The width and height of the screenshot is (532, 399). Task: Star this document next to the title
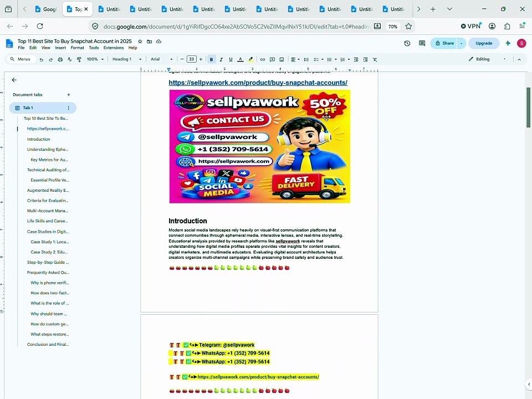(x=140, y=42)
